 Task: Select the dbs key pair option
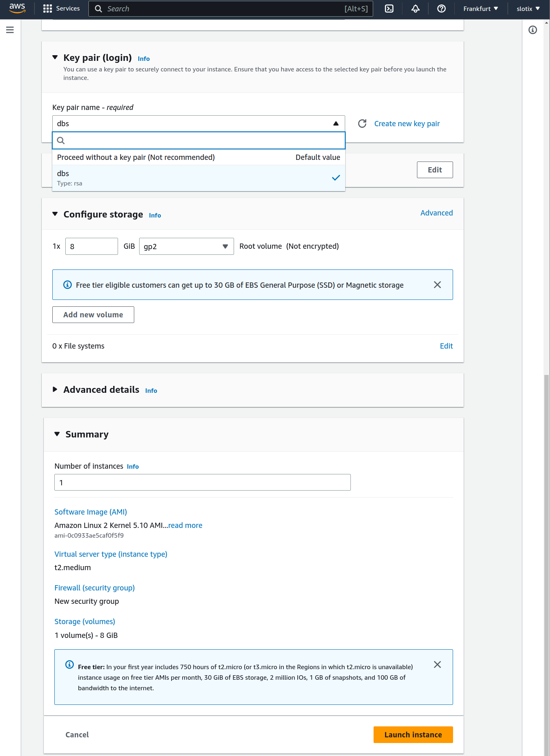(x=199, y=178)
